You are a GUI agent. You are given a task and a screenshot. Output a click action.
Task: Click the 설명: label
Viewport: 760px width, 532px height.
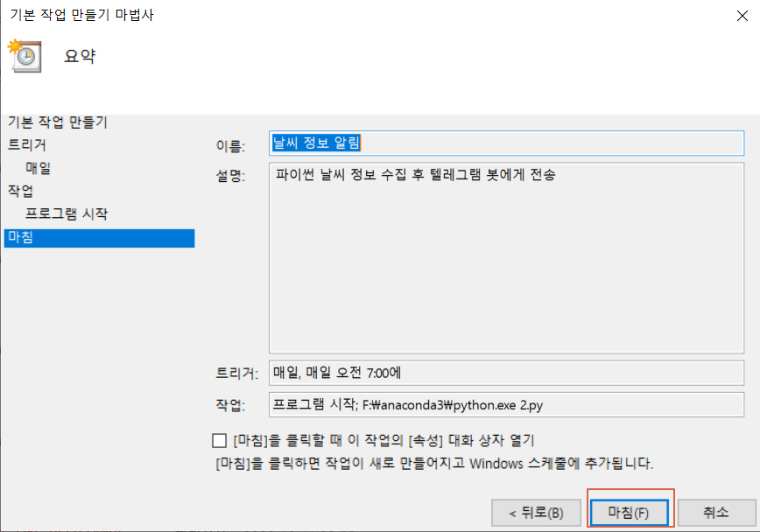[x=231, y=175]
